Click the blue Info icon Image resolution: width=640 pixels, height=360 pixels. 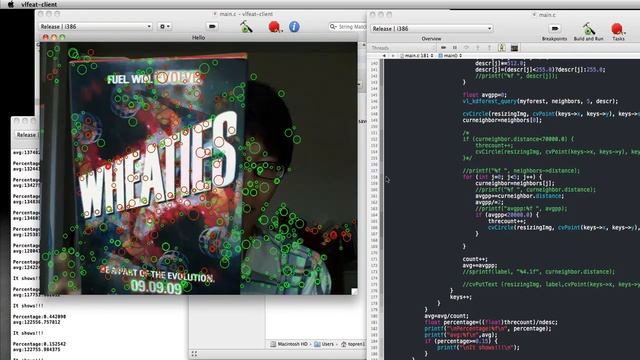[x=294, y=27]
